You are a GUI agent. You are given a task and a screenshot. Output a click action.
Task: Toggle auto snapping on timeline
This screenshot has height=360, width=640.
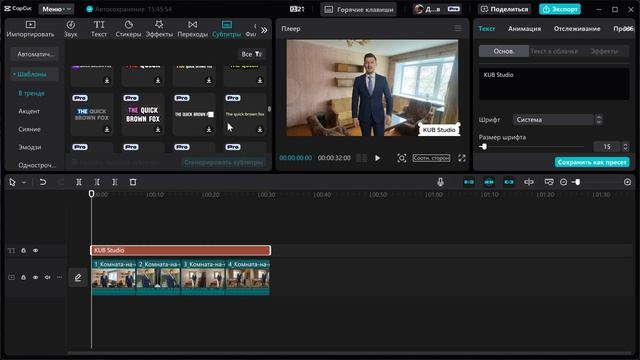pos(489,182)
